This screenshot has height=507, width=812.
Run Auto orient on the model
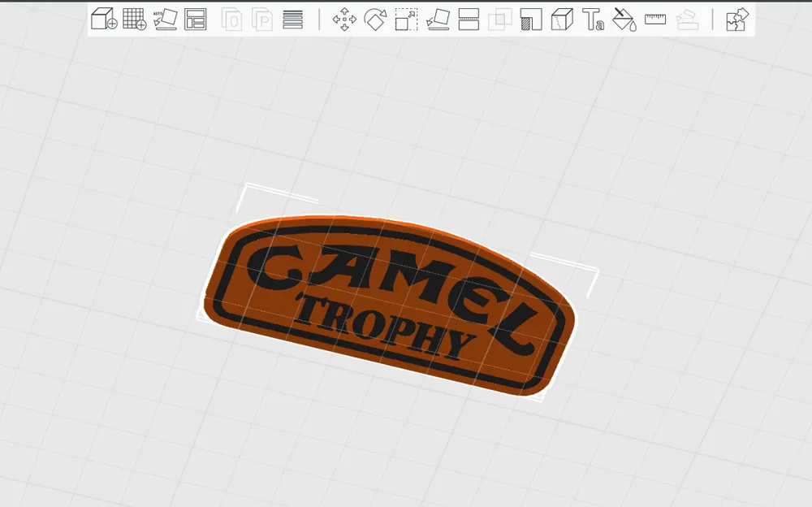(x=166, y=19)
